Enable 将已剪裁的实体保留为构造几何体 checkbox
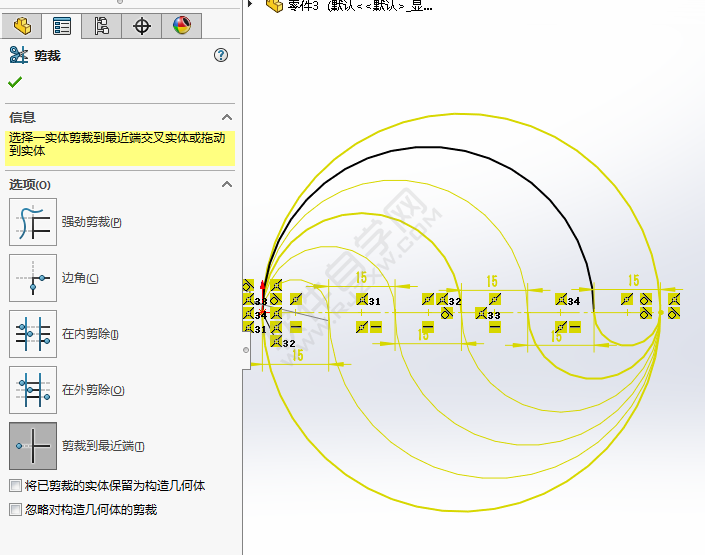This screenshot has height=555, width=705. click(15, 486)
